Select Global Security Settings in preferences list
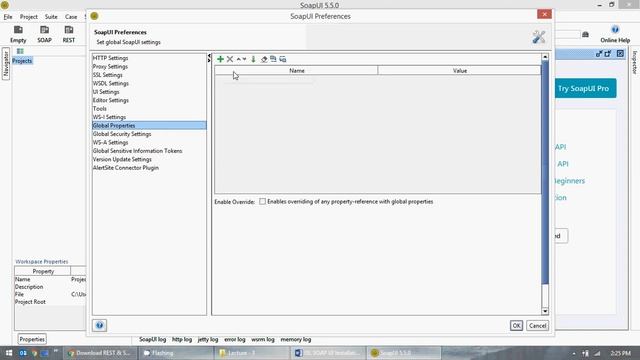This screenshot has width=640, height=360. [x=149, y=134]
